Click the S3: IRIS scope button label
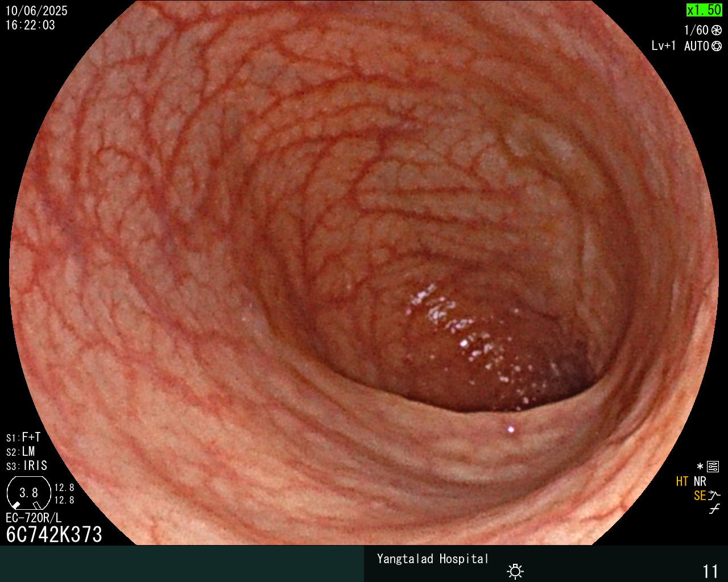This screenshot has height=582, width=728. point(27,465)
